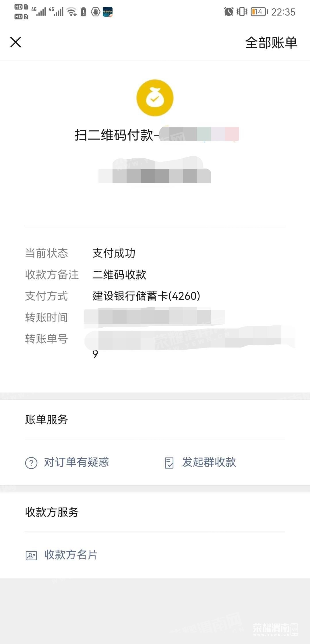
Task: Tap the contact card icon beside 收款方名片
Action: click(x=31, y=555)
